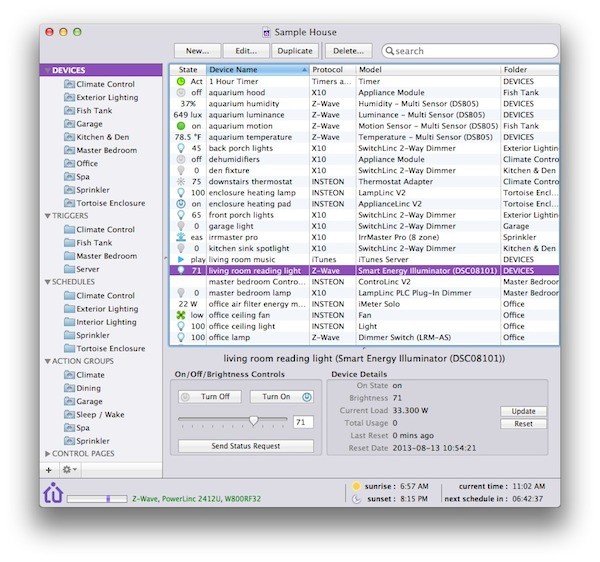Click the Duplicate button
The height and width of the screenshot is (562, 600).
[294, 50]
